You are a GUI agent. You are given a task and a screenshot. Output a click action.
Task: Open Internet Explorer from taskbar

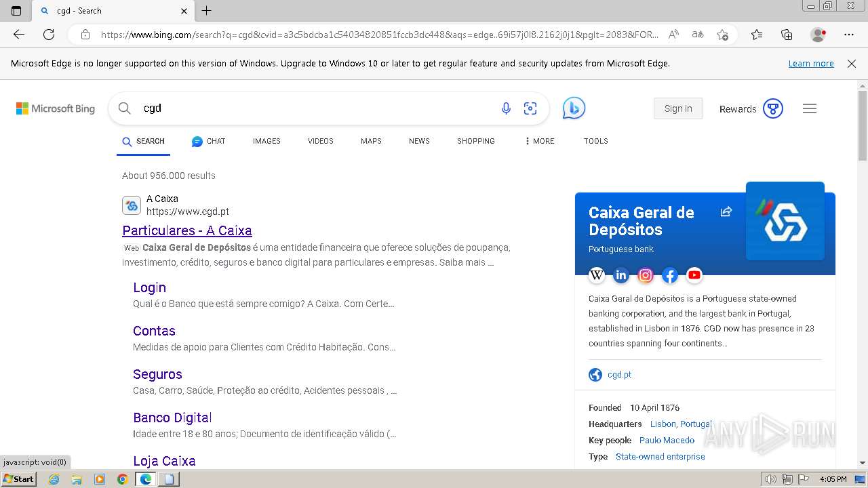(x=54, y=479)
